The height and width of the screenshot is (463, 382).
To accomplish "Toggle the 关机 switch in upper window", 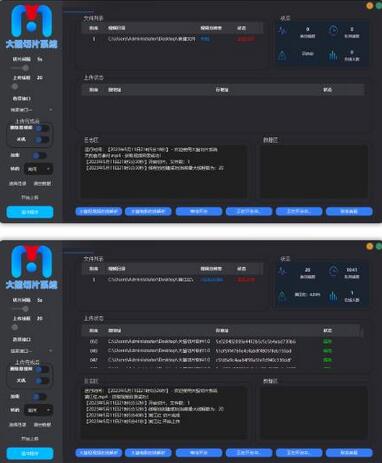I will click(x=42, y=140).
